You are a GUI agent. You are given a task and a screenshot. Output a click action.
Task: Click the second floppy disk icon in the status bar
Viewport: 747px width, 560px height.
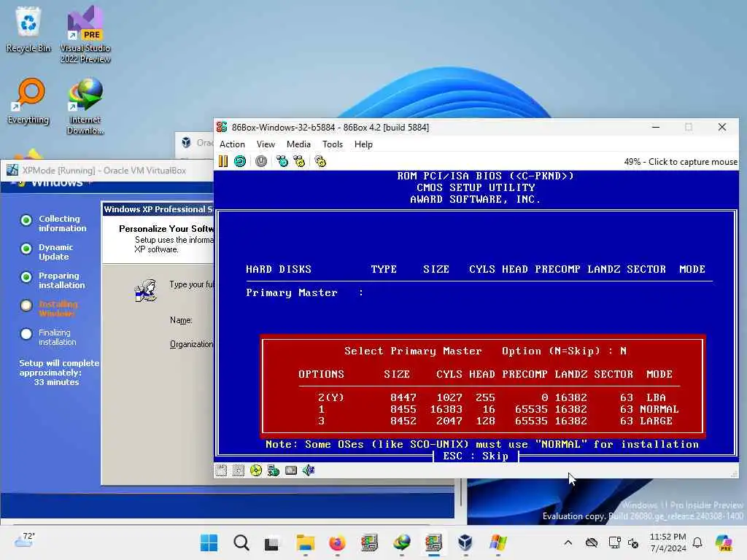click(x=239, y=470)
